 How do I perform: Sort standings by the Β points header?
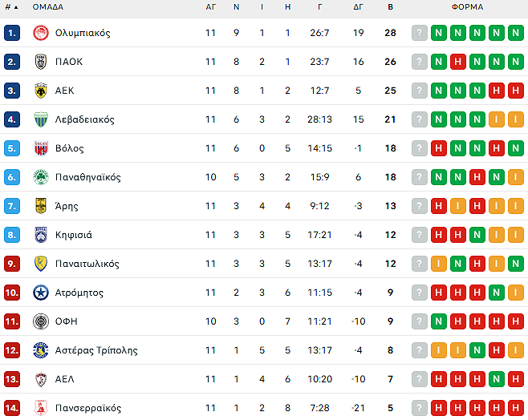click(391, 7)
